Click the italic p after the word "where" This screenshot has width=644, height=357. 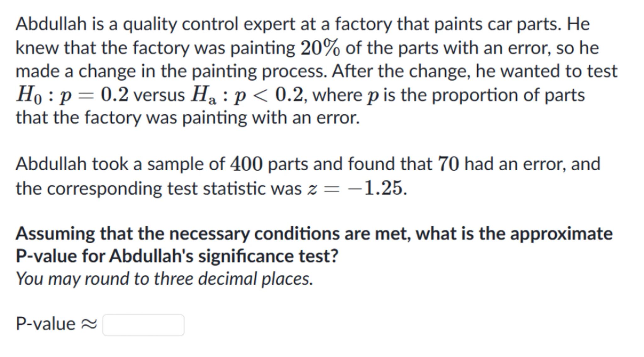pyautogui.click(x=372, y=96)
